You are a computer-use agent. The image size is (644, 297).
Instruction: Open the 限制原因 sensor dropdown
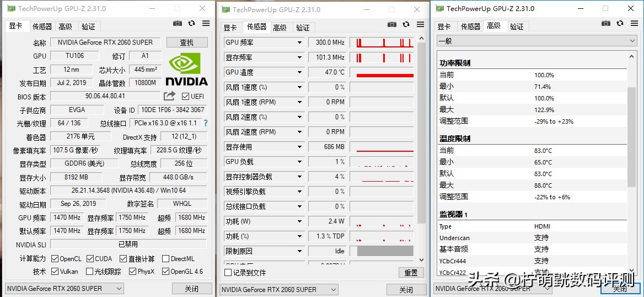300,251
